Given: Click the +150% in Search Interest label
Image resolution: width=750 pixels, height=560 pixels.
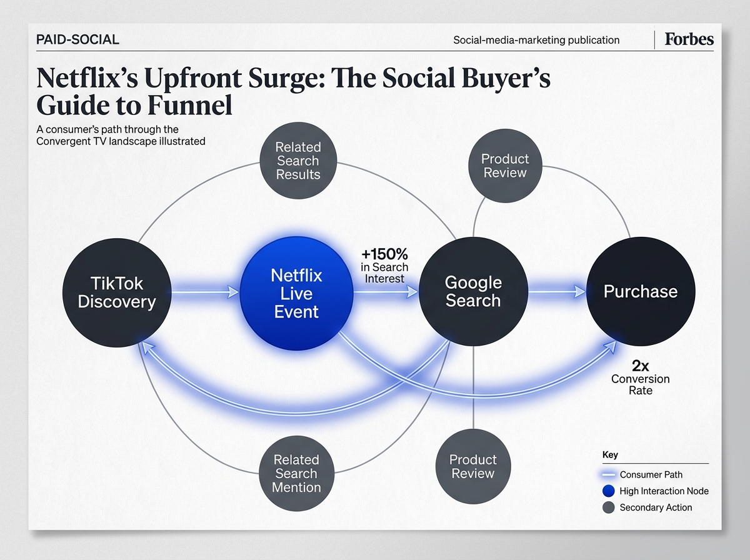Looking at the screenshot, I should (384, 266).
